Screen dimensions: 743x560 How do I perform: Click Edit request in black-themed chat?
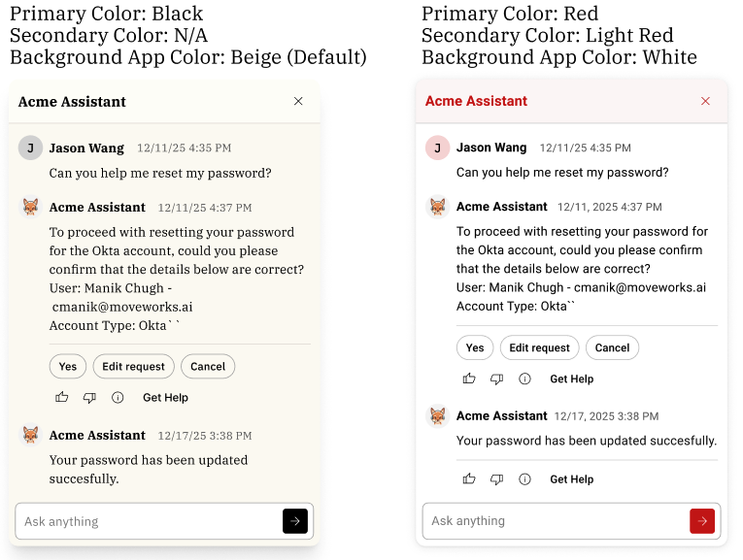[133, 366]
